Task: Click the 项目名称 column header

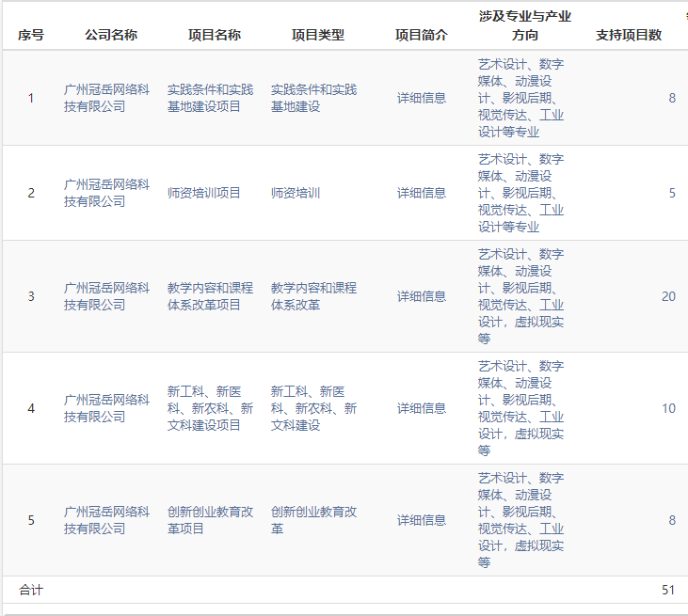Action: (215, 35)
